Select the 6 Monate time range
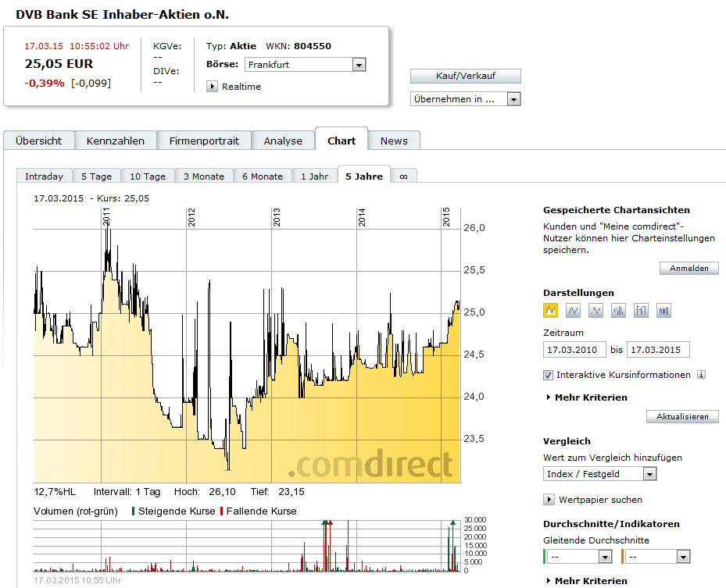The image size is (726, 588). 263,176
